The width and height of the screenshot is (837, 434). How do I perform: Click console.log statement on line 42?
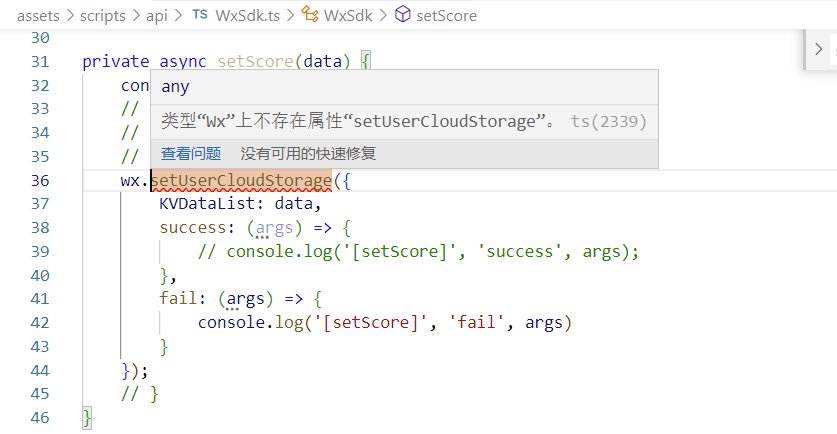(385, 322)
